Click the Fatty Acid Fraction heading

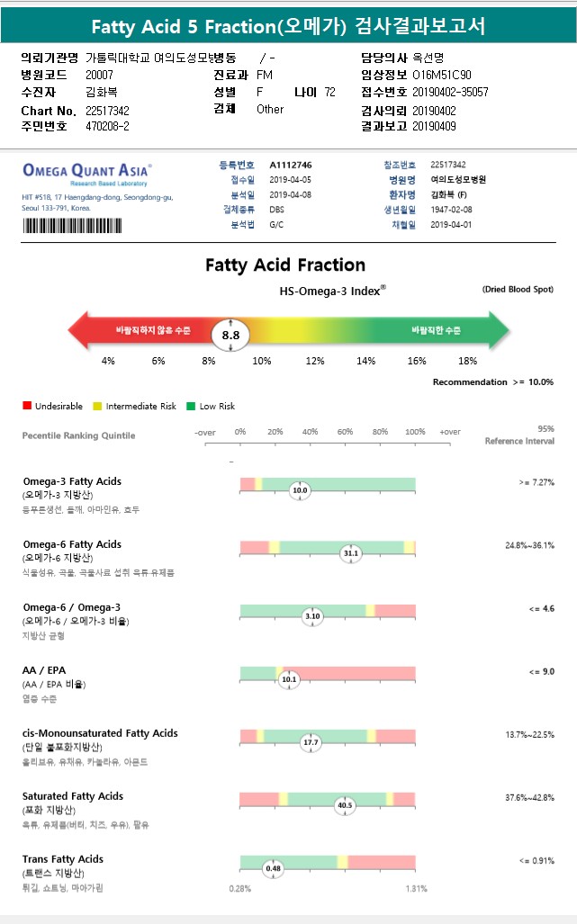285,265
